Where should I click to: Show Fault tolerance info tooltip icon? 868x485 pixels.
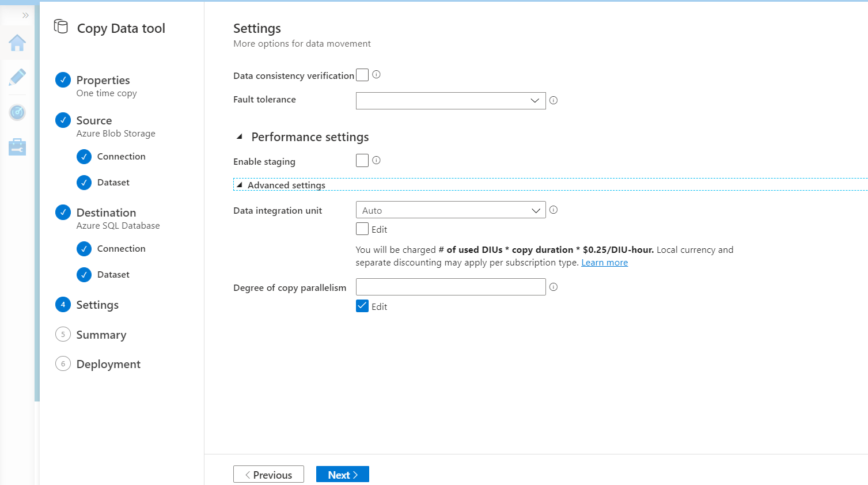click(x=554, y=100)
